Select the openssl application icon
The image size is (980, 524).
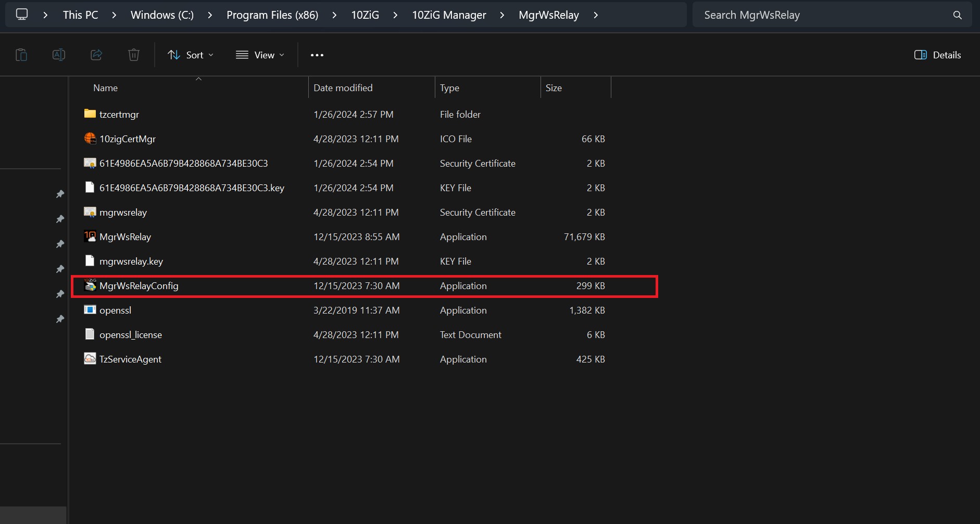(x=90, y=310)
